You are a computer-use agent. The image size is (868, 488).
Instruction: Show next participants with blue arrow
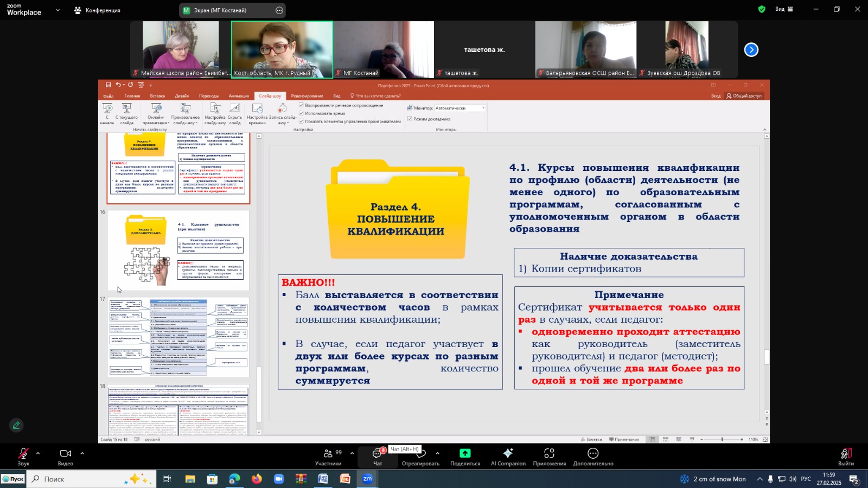point(751,50)
